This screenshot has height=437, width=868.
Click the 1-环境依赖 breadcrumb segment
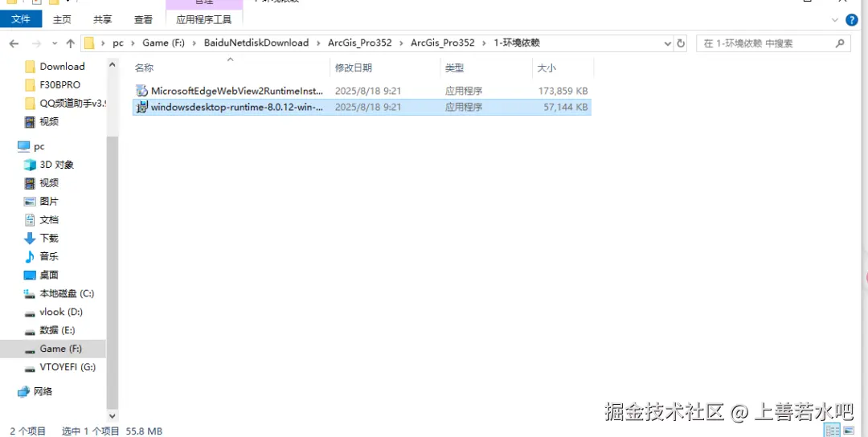(x=517, y=43)
